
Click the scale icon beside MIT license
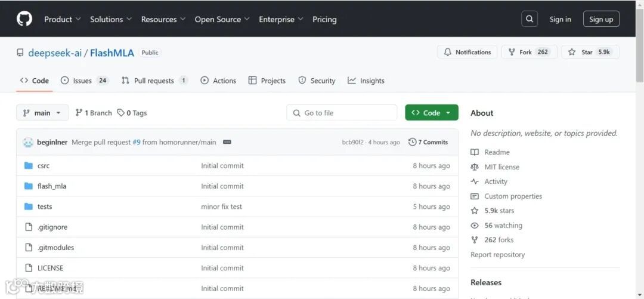(x=475, y=167)
